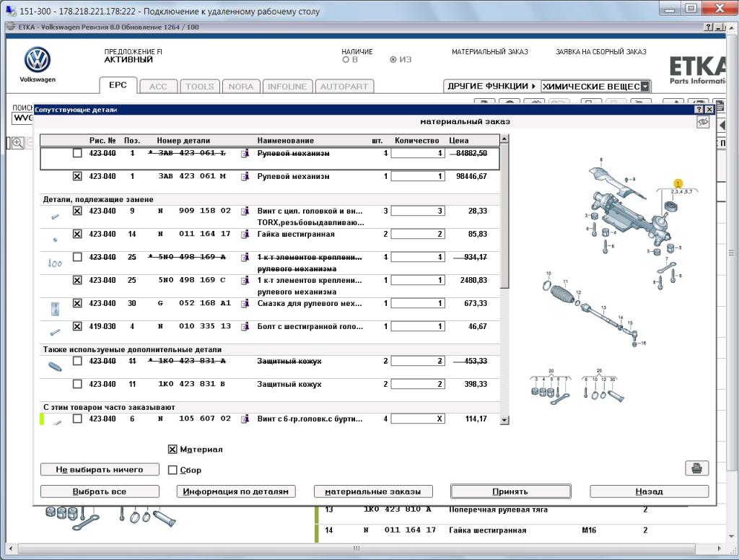739x560 pixels.
Task: Click the crossed-eye icon under the dialog title bar
Action: coord(703,122)
